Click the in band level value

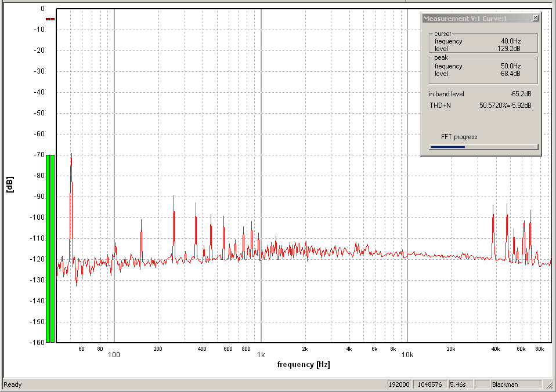click(x=521, y=94)
